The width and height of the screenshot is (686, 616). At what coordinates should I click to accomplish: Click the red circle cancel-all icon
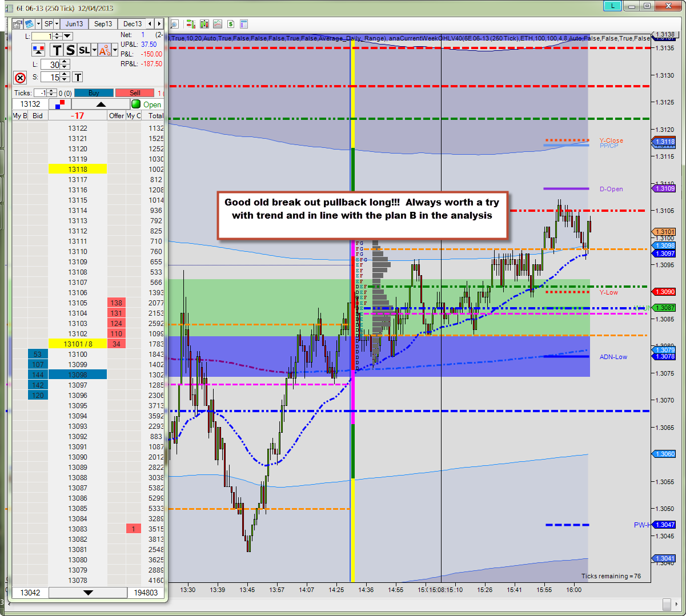(20, 78)
